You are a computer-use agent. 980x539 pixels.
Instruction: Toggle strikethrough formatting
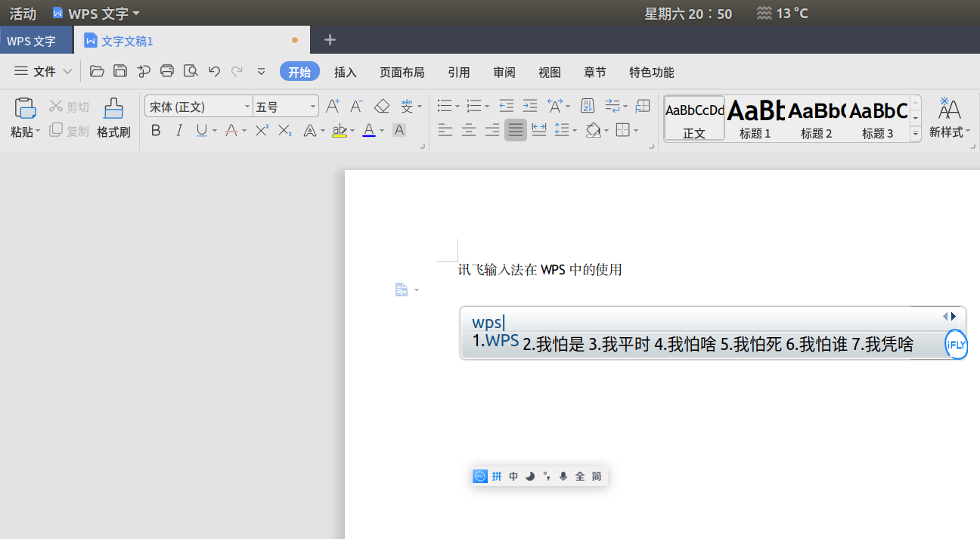(x=231, y=131)
